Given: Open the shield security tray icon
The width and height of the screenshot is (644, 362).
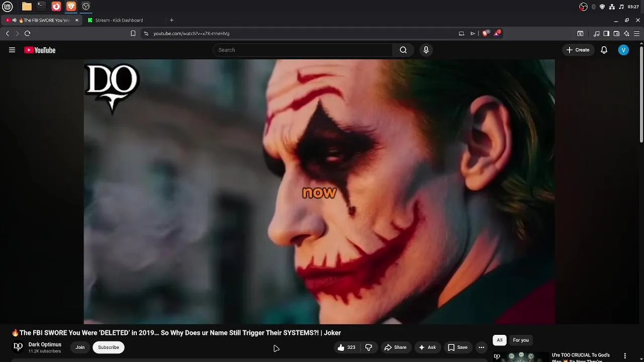Looking at the screenshot, I should coord(602,7).
